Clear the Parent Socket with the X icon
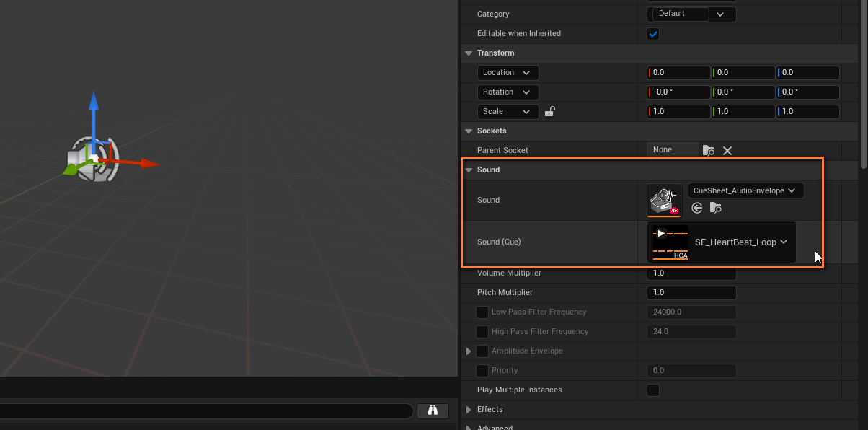 point(727,151)
